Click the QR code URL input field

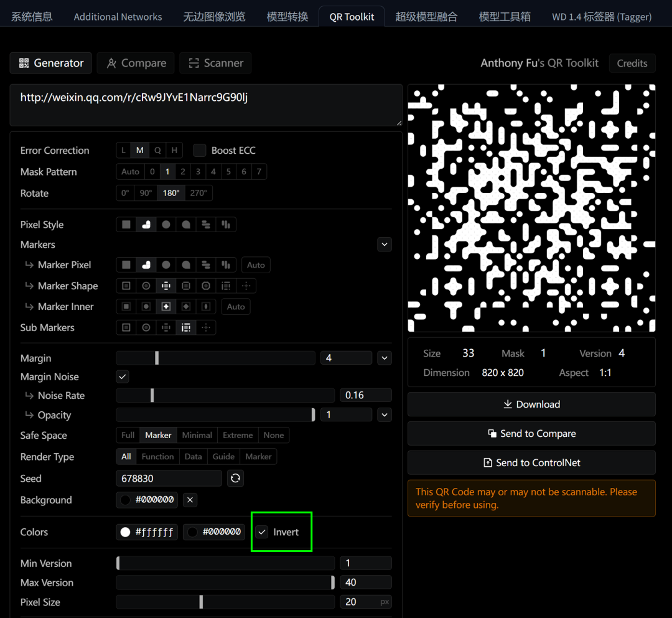(x=205, y=105)
